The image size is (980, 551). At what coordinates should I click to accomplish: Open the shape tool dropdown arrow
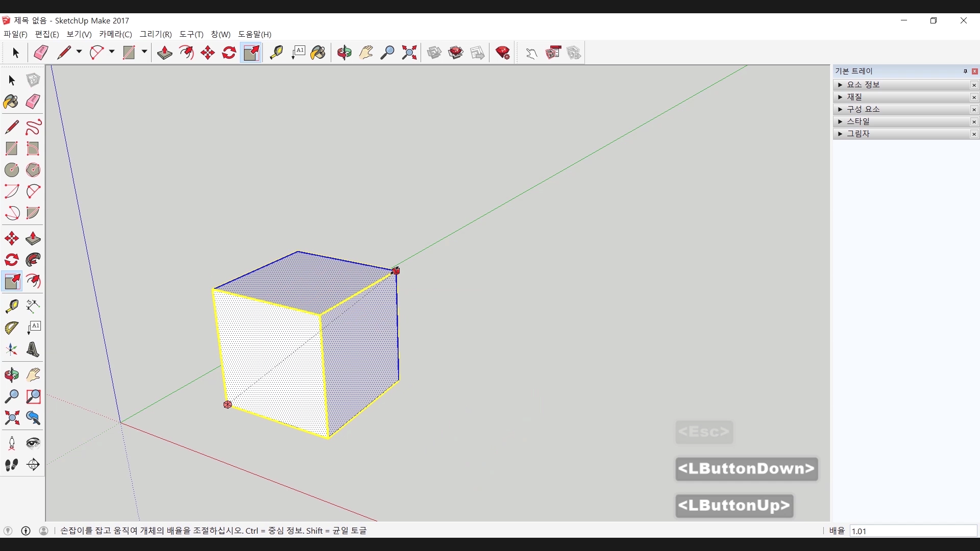(144, 52)
